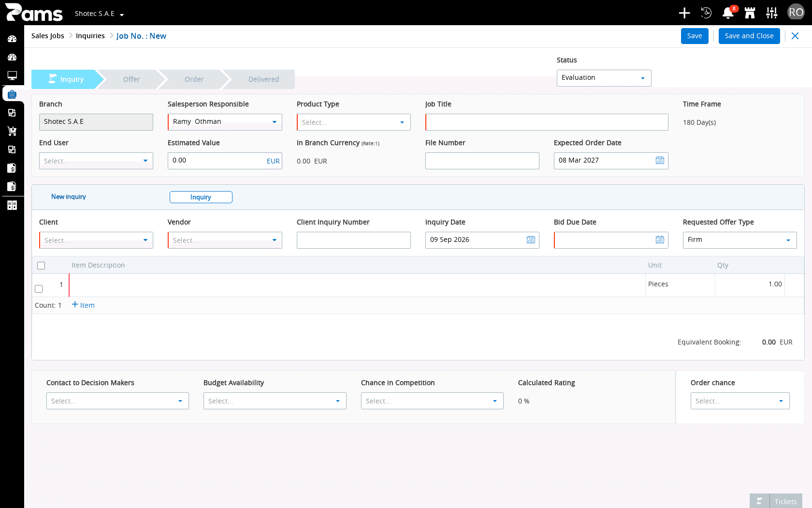Tick the checkbox for item row 1
This screenshot has width=812, height=508.
pyautogui.click(x=39, y=289)
